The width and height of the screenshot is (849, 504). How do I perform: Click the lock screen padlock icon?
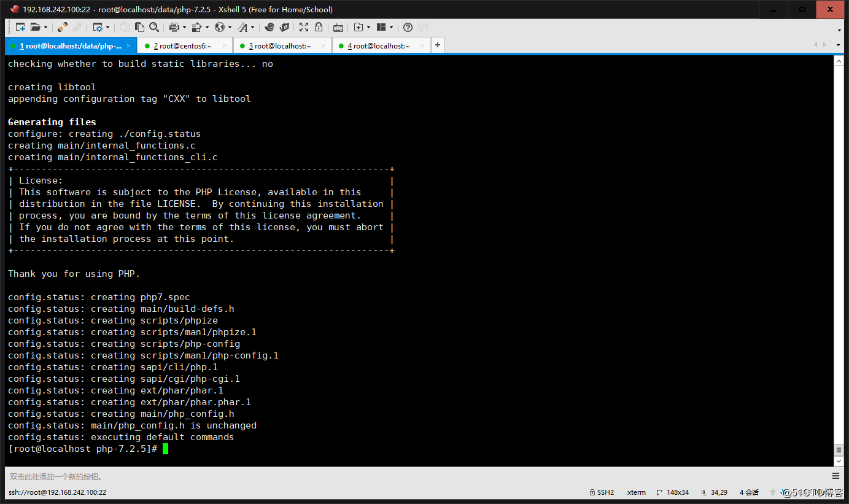coord(319,27)
